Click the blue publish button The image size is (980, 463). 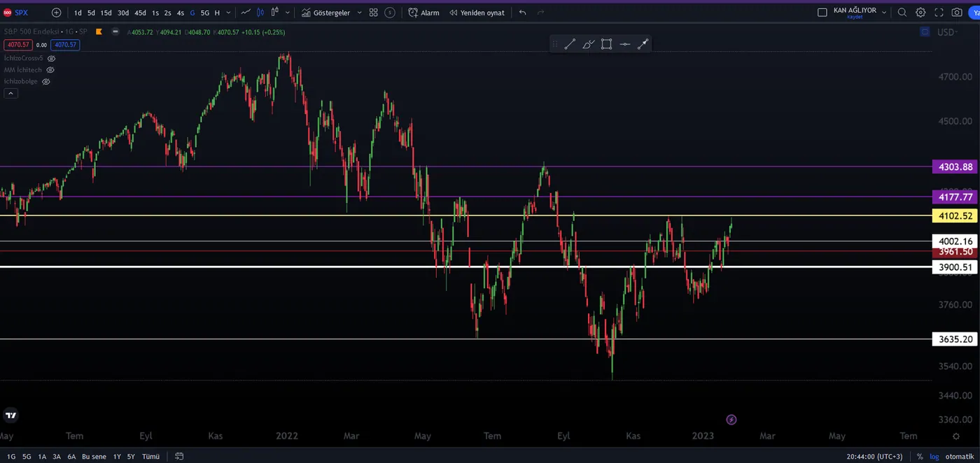(974, 13)
